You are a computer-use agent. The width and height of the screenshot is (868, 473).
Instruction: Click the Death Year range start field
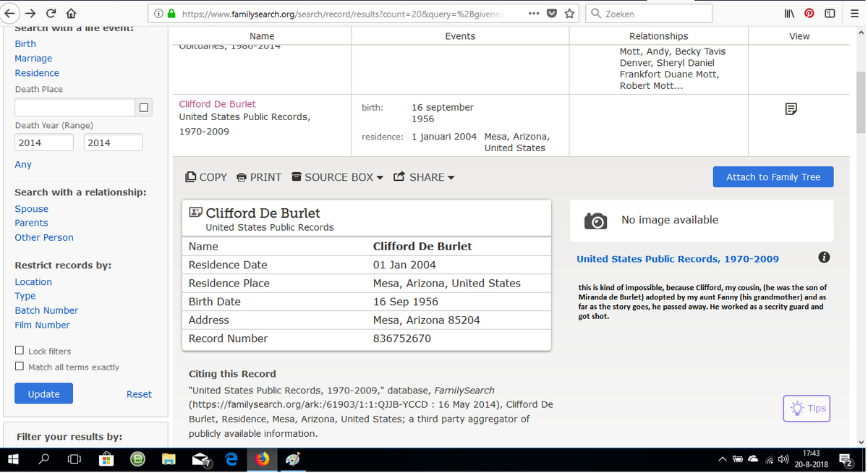44,142
